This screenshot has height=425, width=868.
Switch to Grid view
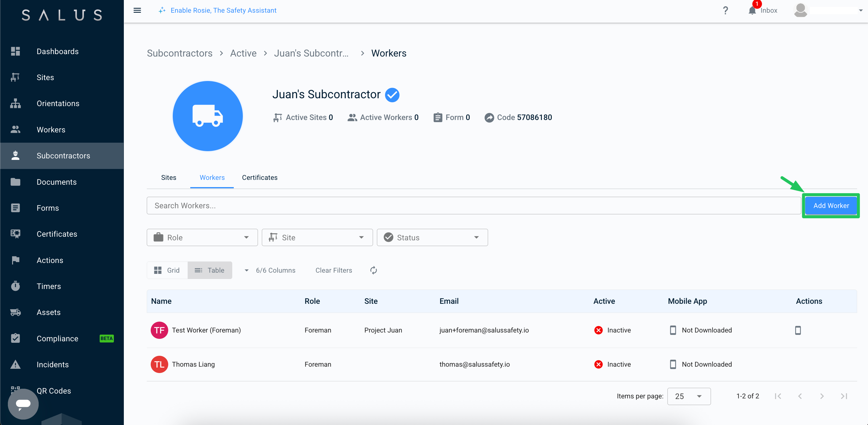pos(167,270)
